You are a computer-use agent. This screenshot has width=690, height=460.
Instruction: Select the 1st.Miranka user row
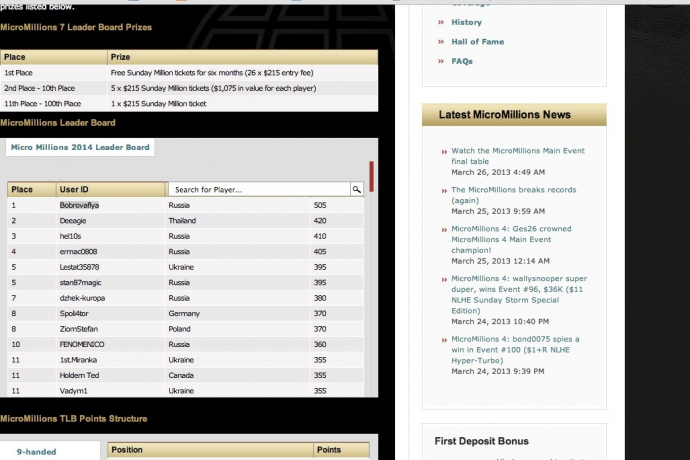[185, 360]
